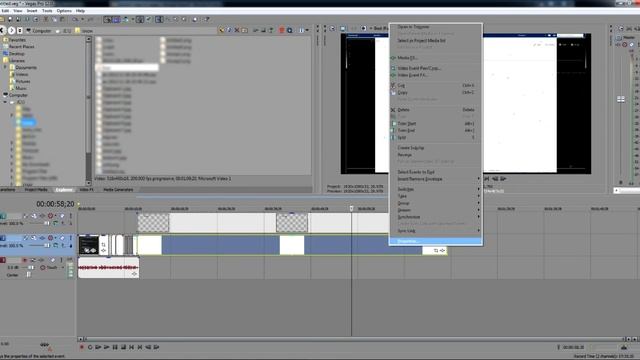Screen dimensions: 640x360
Task: Stop playback in the transport bar
Action: [x=123, y=347]
